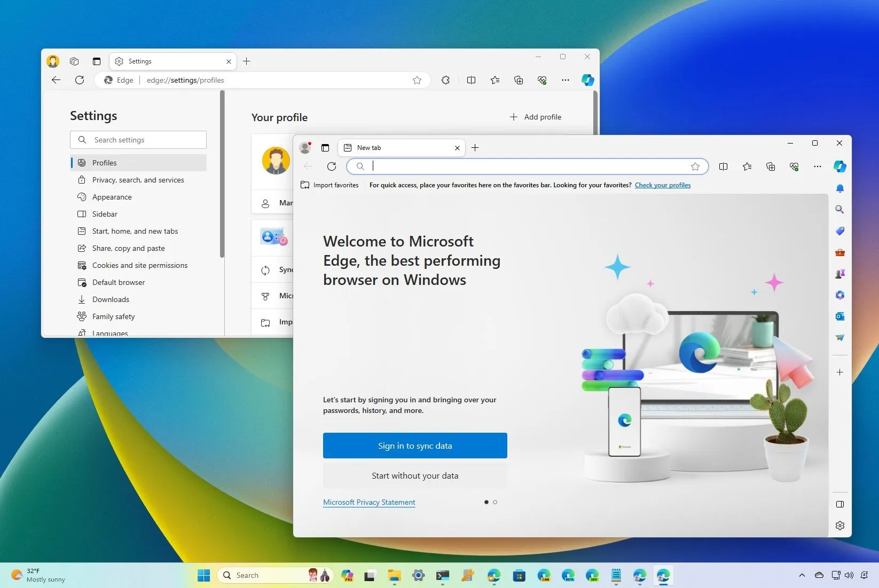Screen dimensions: 879x588
Task: Open the Tools icon in the sidebar
Action: 839,252
